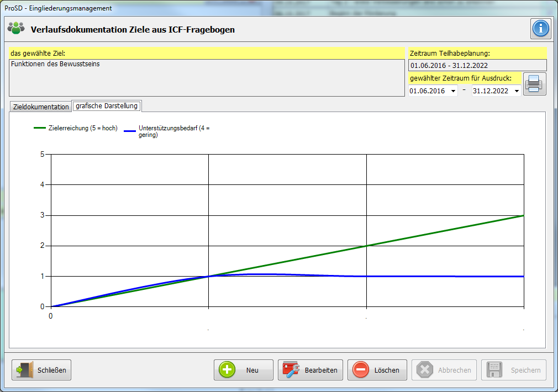The image size is (558, 392).
Task: Click the green line endpoint at value 3
Action: pyautogui.click(x=523, y=215)
